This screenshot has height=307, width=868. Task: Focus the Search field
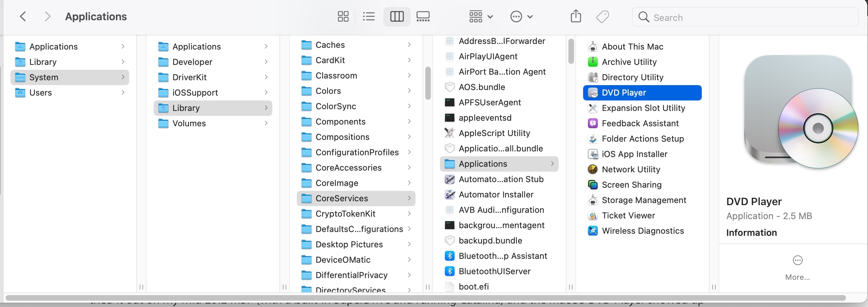(x=745, y=17)
